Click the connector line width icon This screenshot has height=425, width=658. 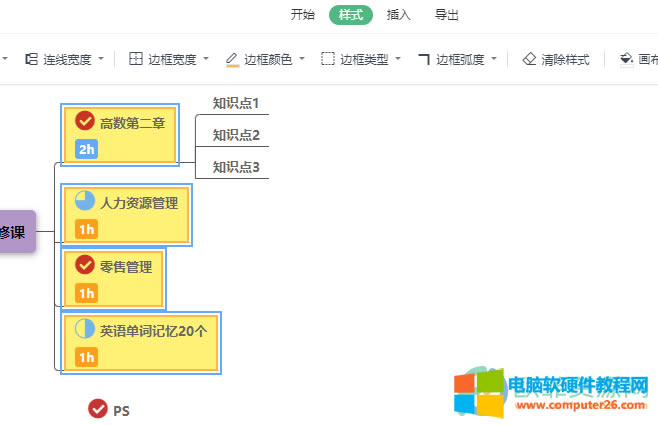(31, 60)
